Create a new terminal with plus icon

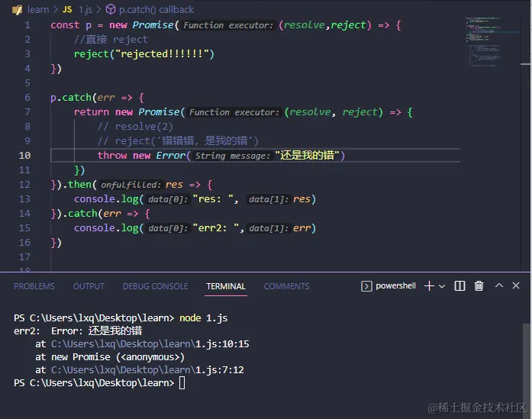coord(429,285)
